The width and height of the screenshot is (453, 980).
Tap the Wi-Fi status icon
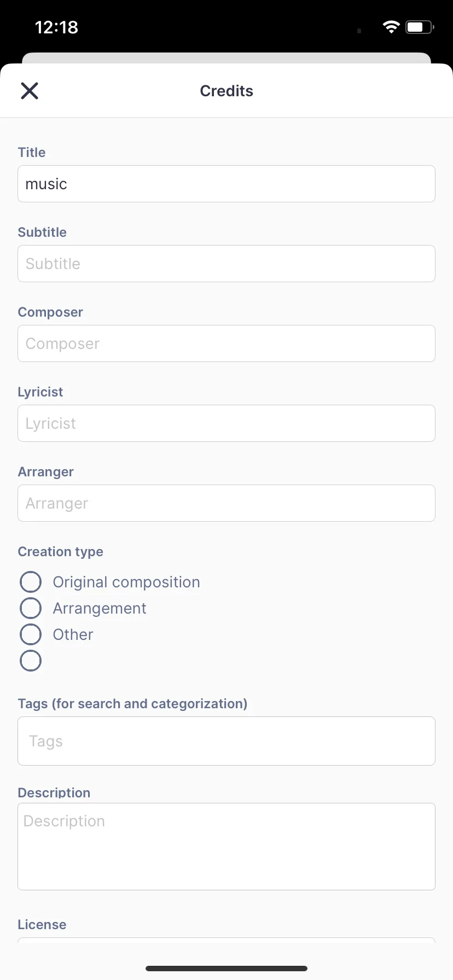tap(391, 27)
